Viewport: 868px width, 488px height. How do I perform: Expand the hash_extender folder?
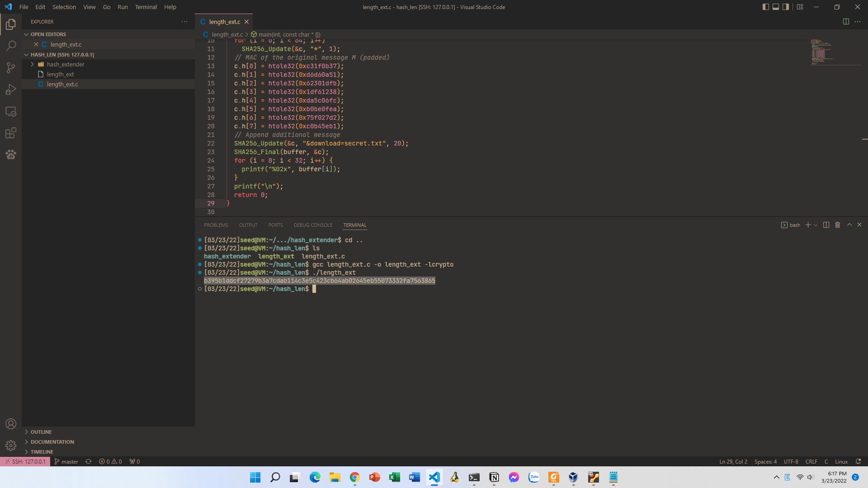66,64
